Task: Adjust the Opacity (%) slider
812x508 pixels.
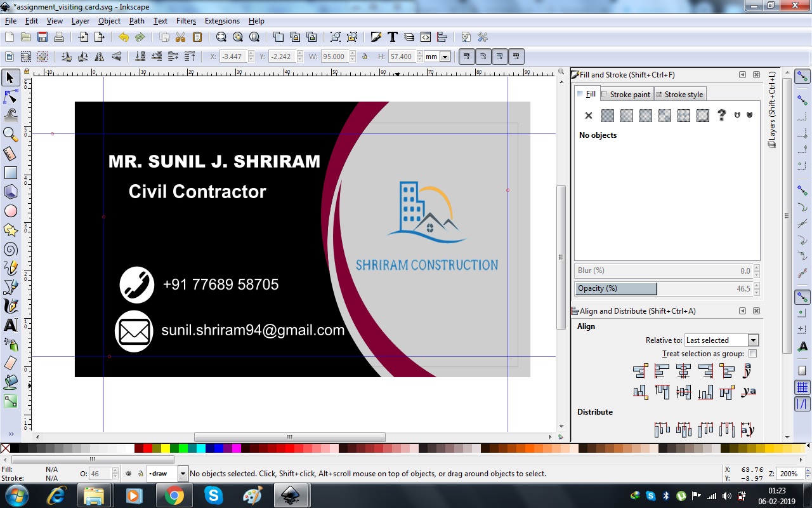Action: point(663,288)
